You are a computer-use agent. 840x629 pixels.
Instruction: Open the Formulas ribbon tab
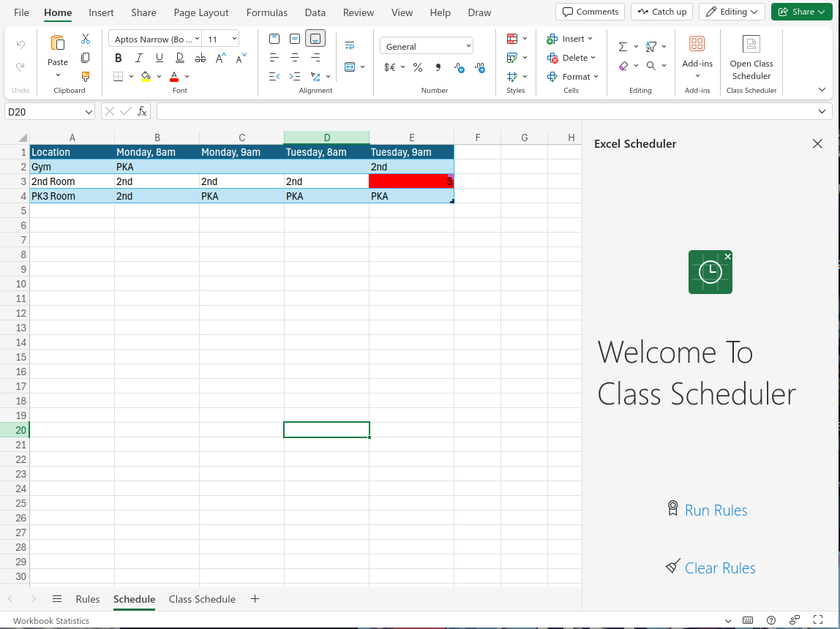(266, 12)
